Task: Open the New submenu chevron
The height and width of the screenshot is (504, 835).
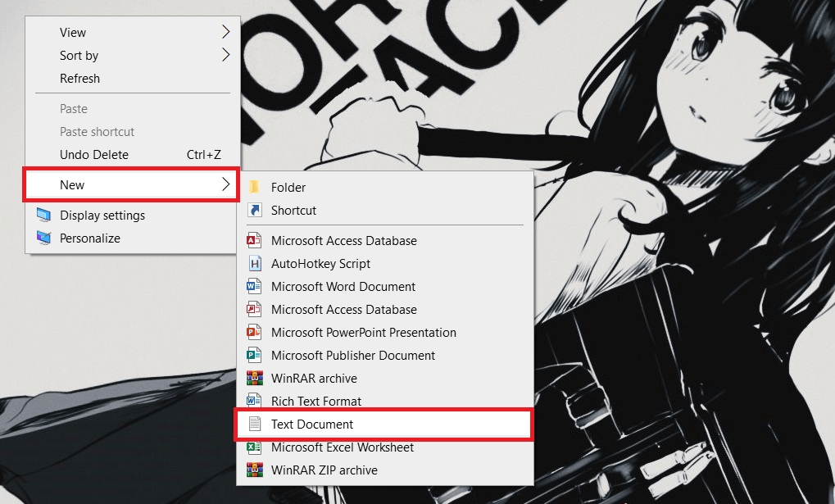Action: click(x=225, y=185)
